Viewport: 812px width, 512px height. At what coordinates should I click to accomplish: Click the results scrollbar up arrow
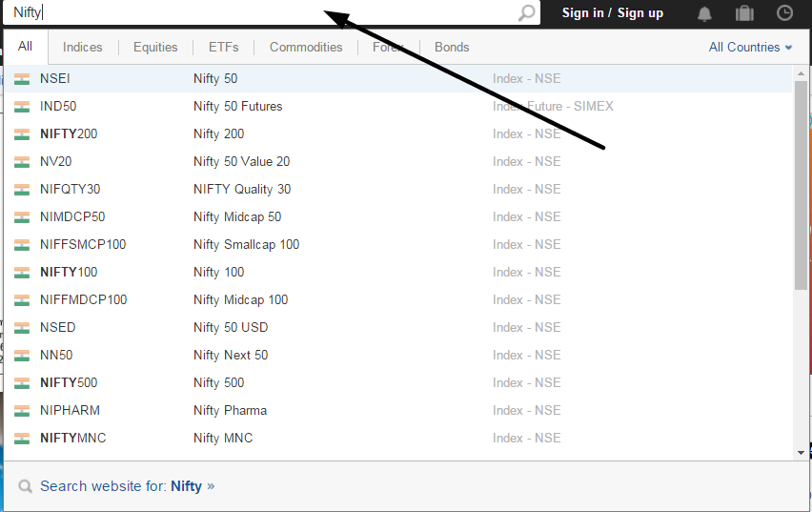click(801, 73)
